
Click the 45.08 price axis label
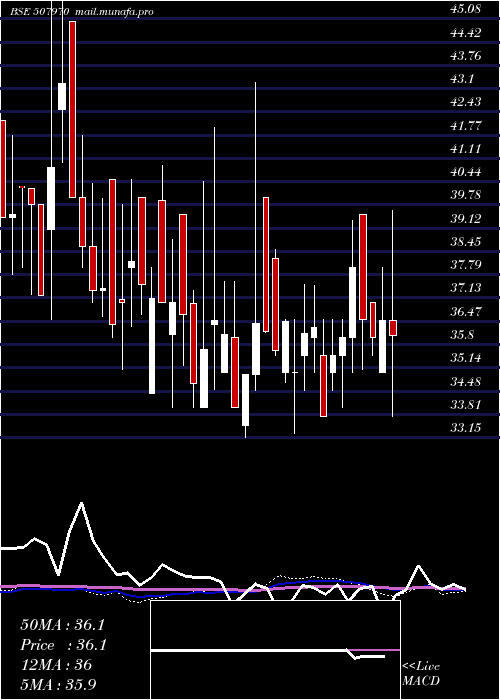466,9
